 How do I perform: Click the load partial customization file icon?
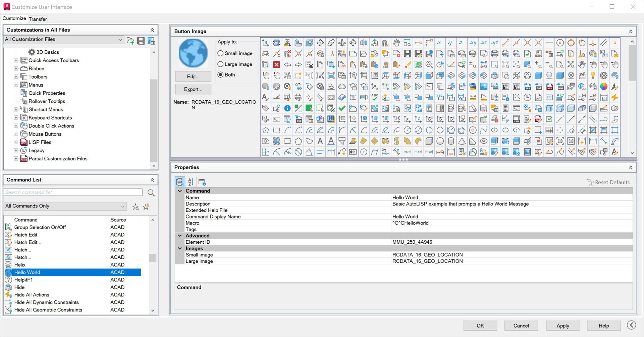coord(130,41)
